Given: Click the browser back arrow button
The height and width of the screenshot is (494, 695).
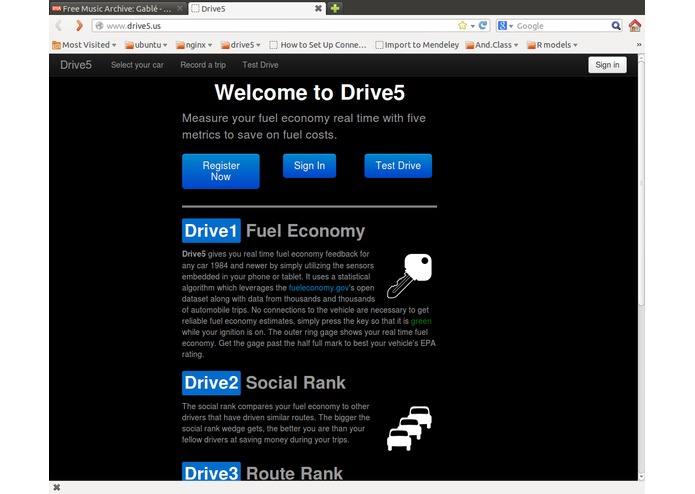Looking at the screenshot, I should tap(59, 26).
